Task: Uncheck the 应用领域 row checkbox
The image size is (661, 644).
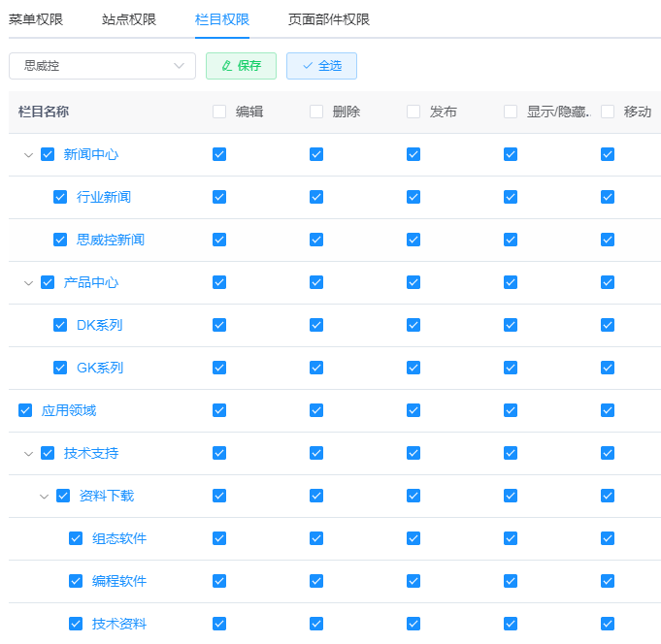Action: [25, 410]
